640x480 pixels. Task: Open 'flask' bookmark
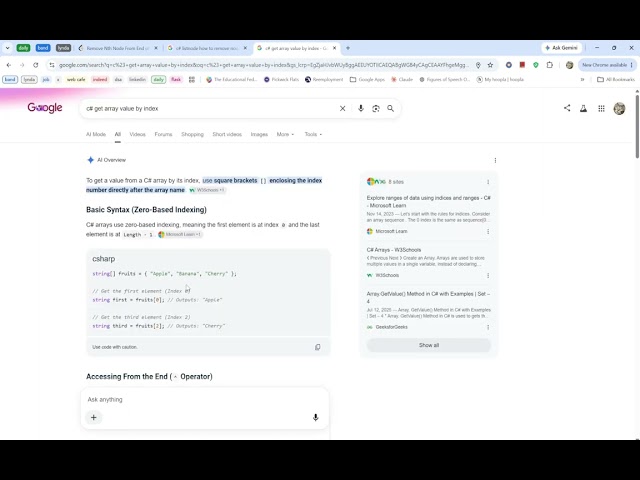pyautogui.click(x=176, y=80)
